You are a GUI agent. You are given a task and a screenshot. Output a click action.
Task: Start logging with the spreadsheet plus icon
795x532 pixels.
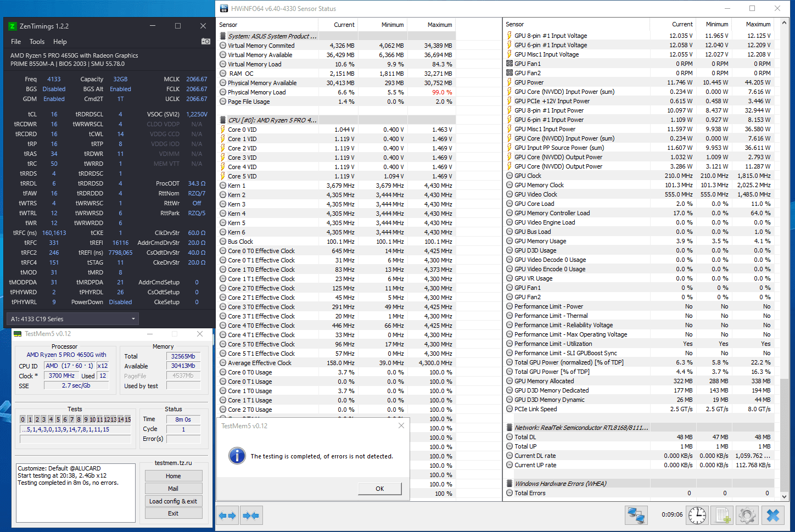722,515
